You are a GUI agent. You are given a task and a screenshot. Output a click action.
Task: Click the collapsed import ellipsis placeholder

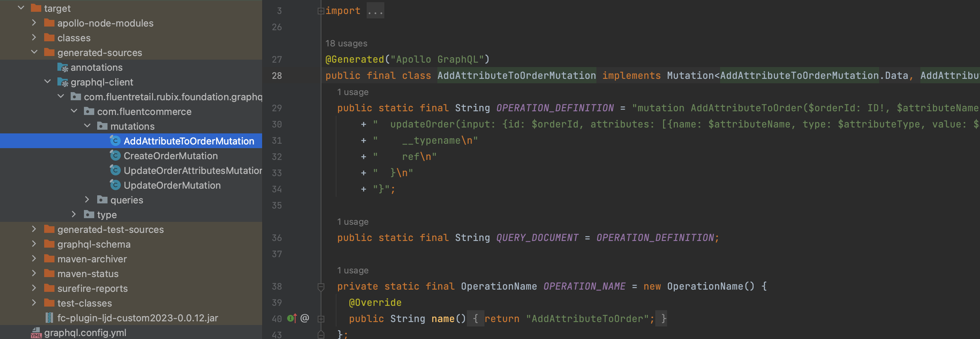tap(375, 11)
